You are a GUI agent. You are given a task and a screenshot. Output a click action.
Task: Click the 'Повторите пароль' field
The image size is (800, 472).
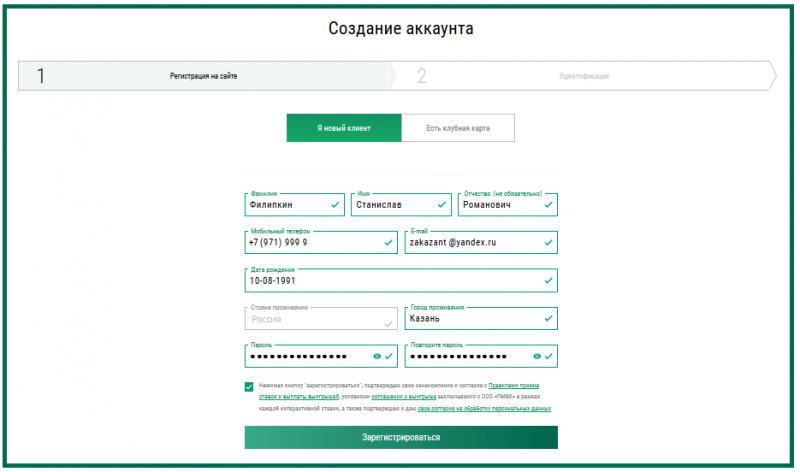point(481,356)
